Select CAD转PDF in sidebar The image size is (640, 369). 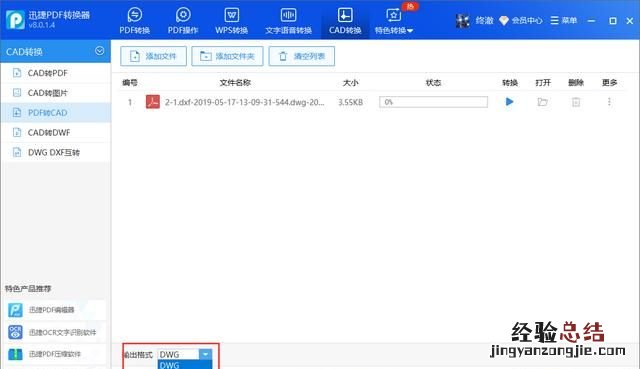tap(56, 73)
